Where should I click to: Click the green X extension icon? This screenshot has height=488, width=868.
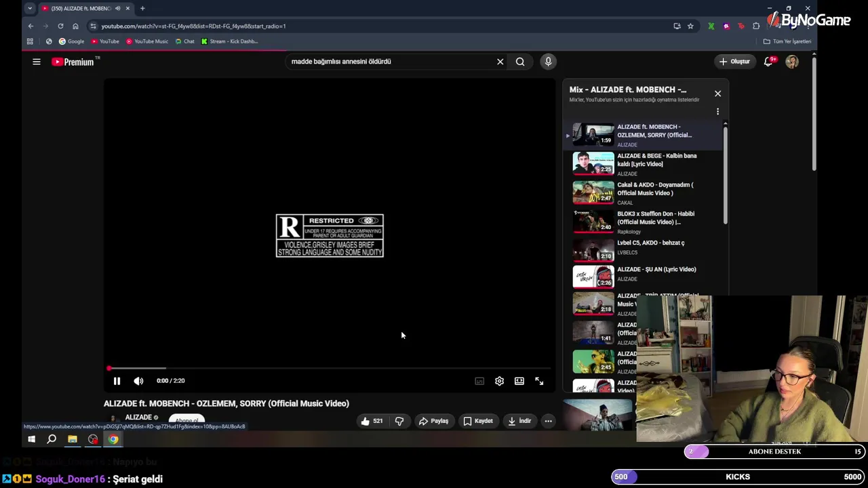[x=711, y=26]
